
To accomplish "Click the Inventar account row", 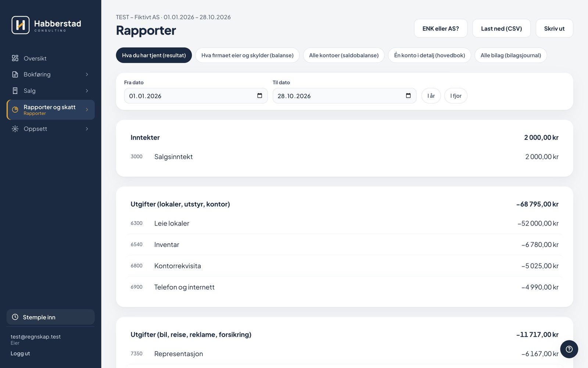I will (344, 245).
